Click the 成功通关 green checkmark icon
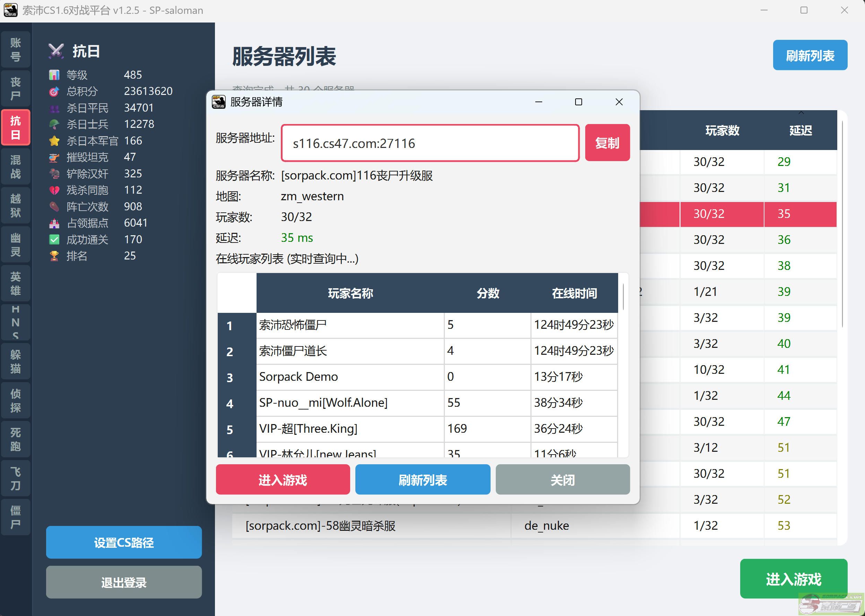865x616 pixels. (x=54, y=239)
